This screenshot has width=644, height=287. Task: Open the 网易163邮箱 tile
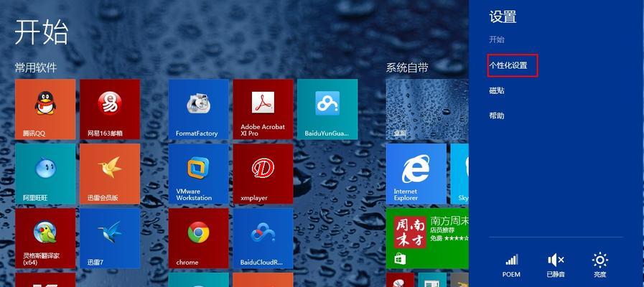pyautogui.click(x=110, y=109)
